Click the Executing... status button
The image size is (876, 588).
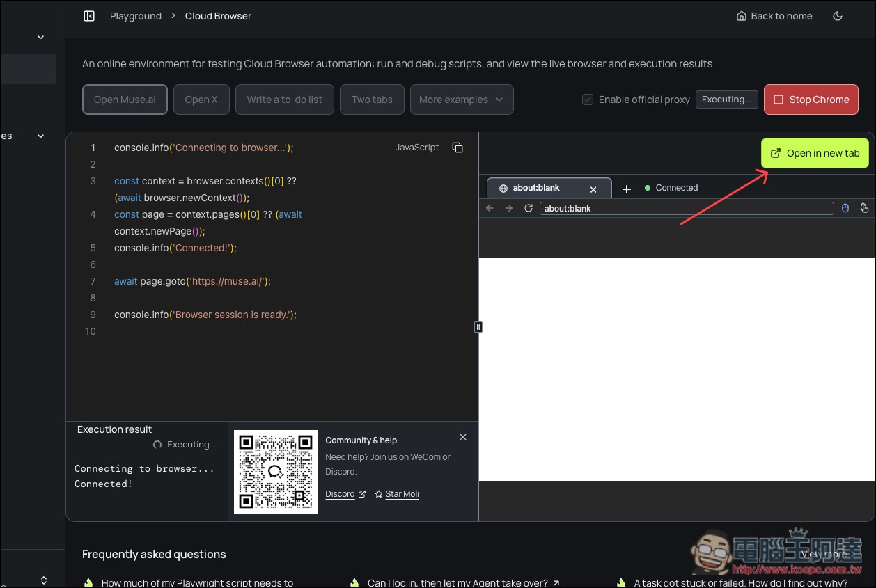coord(727,100)
